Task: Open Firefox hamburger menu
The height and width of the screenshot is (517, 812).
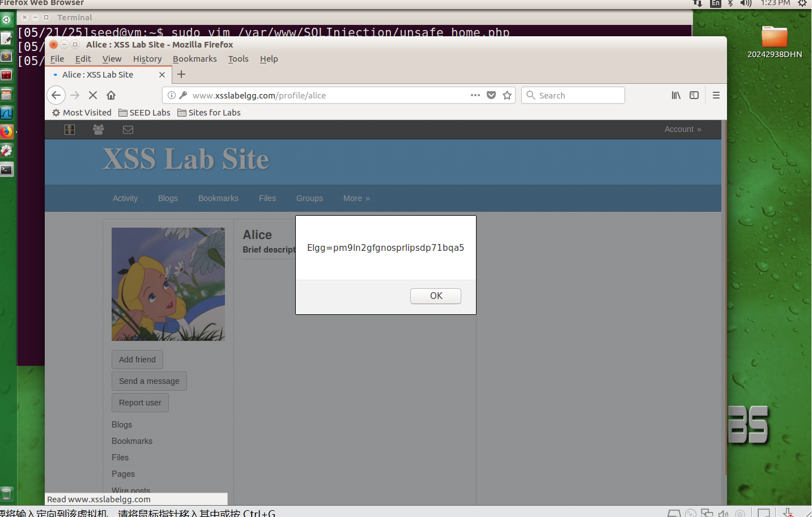Action: tap(716, 95)
